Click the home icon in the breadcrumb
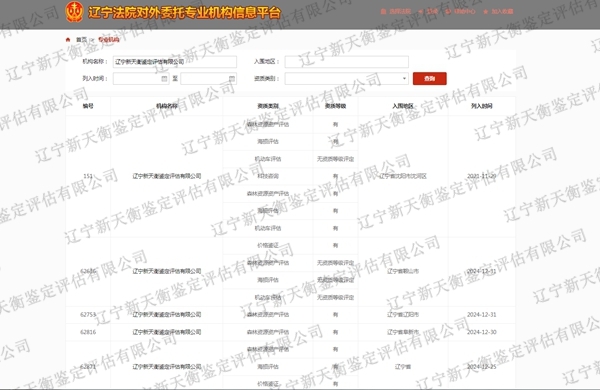Viewport: 600px width, 390px height. click(68, 39)
